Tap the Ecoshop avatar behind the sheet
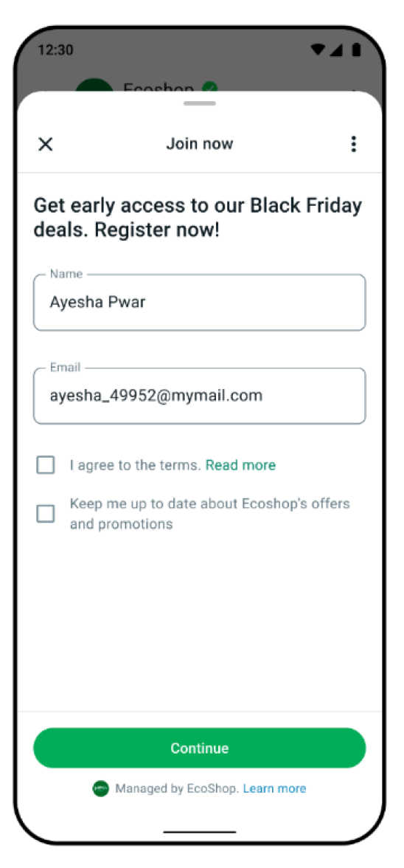 click(x=94, y=86)
